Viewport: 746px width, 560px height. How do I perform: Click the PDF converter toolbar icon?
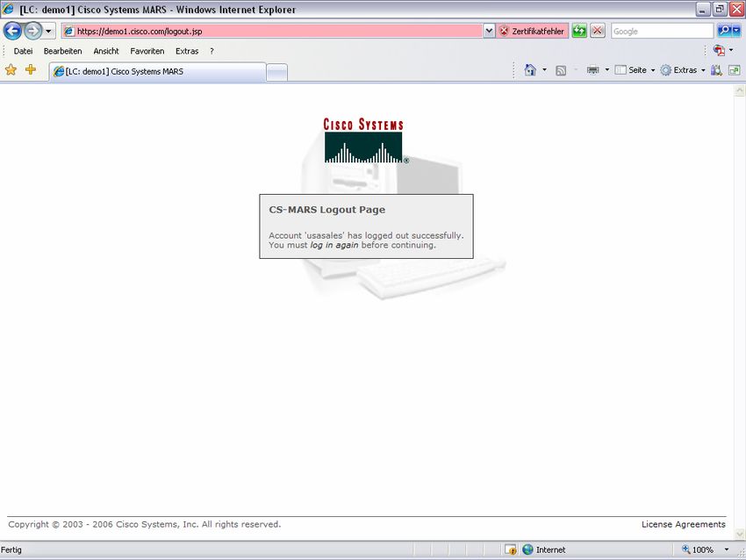719,50
